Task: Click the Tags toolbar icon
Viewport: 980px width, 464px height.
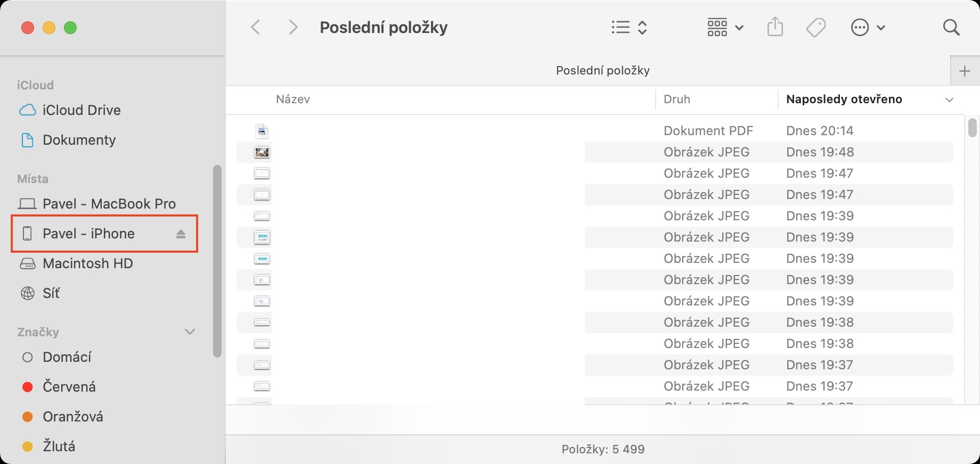Action: 815,27
